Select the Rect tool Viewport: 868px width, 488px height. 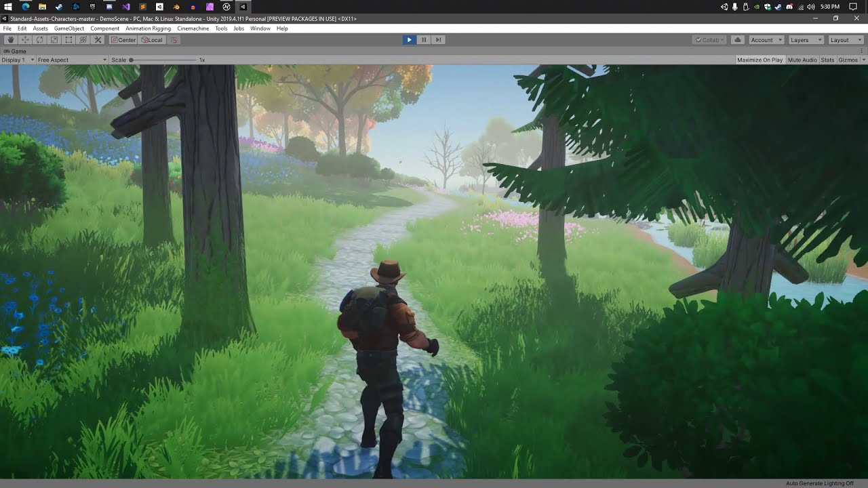pos(68,40)
